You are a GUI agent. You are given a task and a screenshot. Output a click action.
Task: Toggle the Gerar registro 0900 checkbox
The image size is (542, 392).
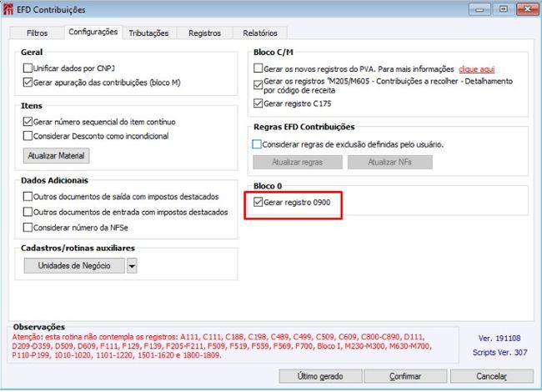point(258,202)
